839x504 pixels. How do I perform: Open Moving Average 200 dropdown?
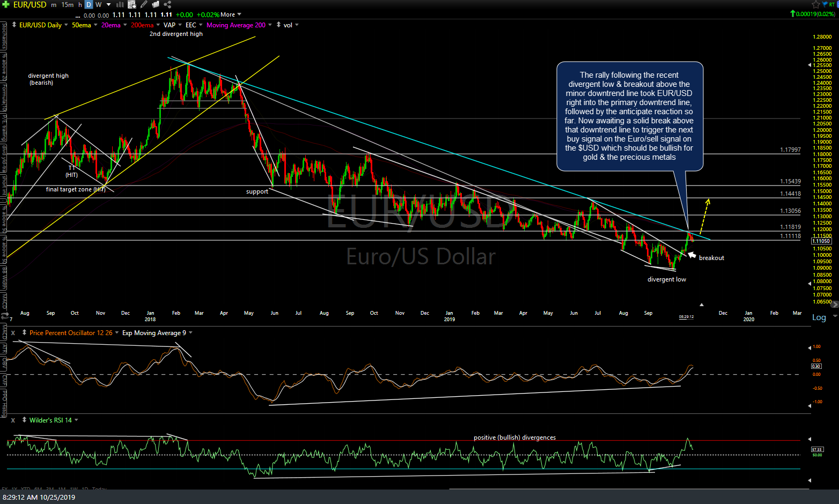[270, 25]
